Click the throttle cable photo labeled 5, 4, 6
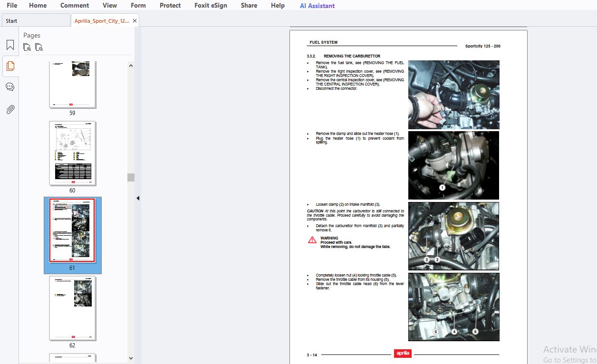 (453, 307)
